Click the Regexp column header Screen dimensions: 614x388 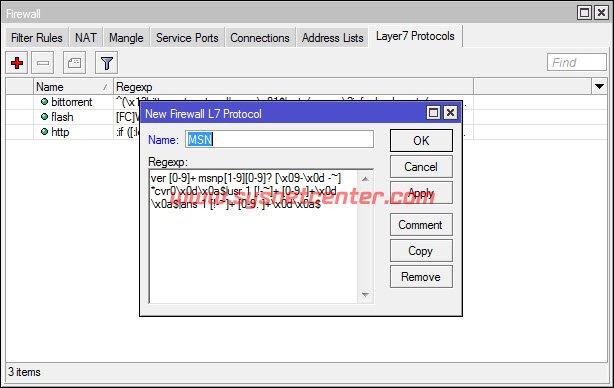[293, 87]
